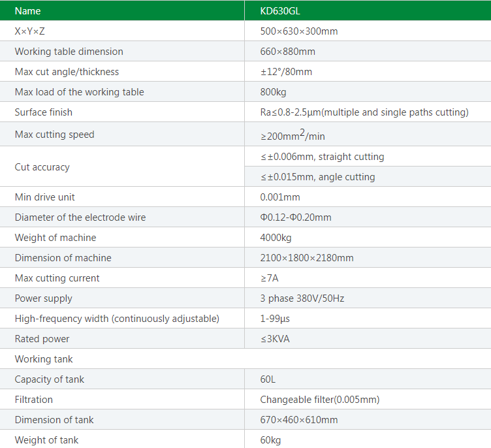Screen dimensions: 491x448
Task: Select the 'Capacity of tank' label
Action: [x=50, y=379]
